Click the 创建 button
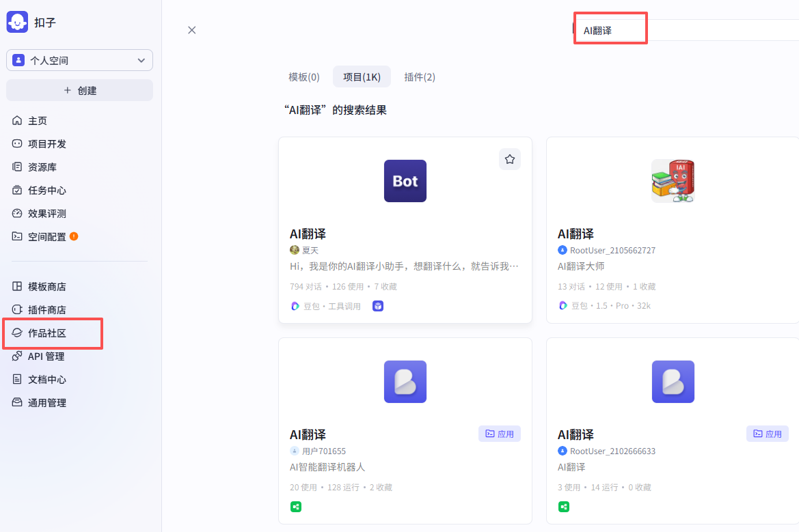The height and width of the screenshot is (532, 799). click(x=79, y=89)
